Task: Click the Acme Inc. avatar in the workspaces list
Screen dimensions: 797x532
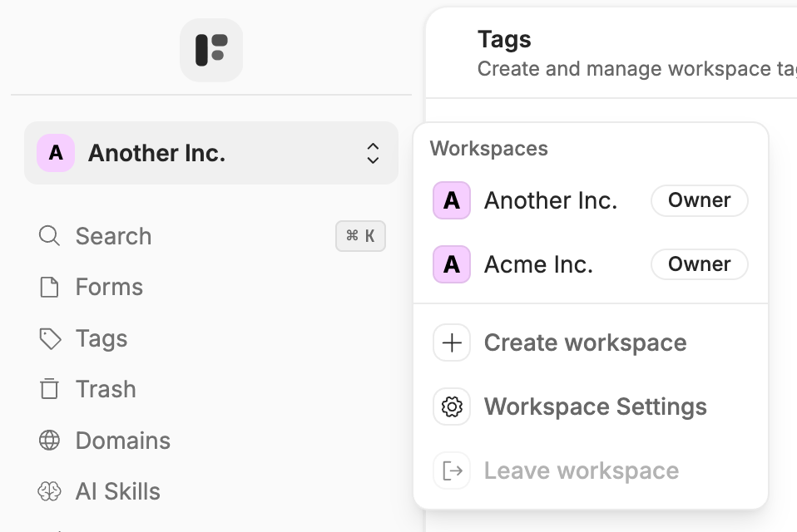Action: pos(452,264)
